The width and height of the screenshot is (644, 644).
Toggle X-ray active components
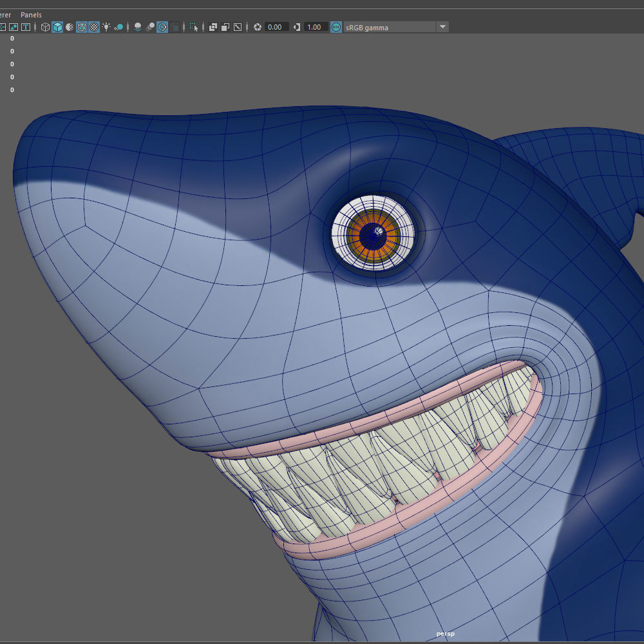(225, 27)
